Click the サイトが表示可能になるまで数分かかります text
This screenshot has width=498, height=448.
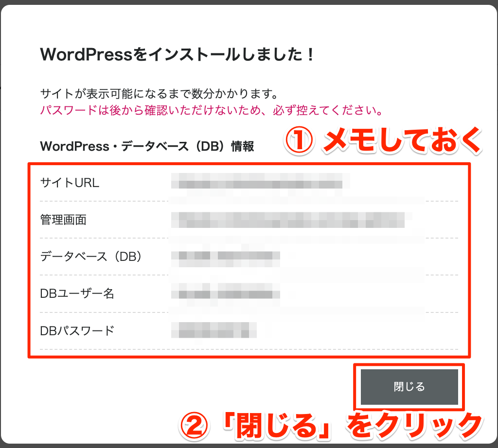[160, 94]
